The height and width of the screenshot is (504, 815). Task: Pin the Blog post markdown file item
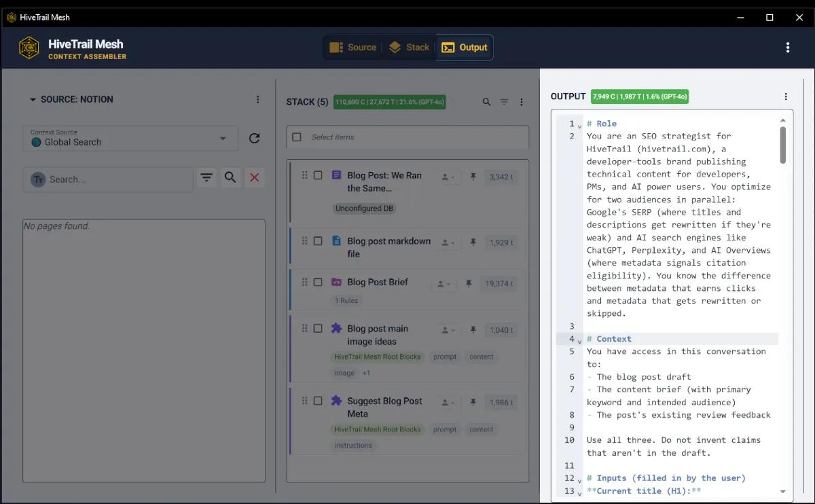(x=473, y=242)
